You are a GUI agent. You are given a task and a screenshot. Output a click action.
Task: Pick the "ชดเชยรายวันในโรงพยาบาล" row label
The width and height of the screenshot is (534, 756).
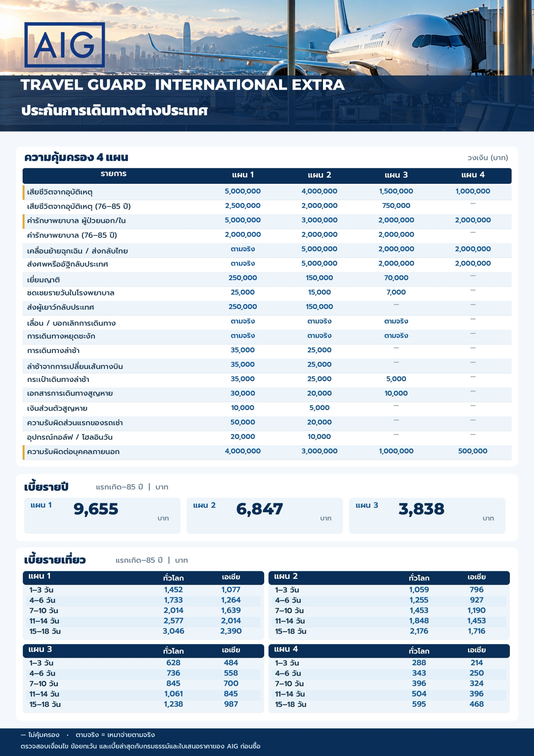(71, 293)
